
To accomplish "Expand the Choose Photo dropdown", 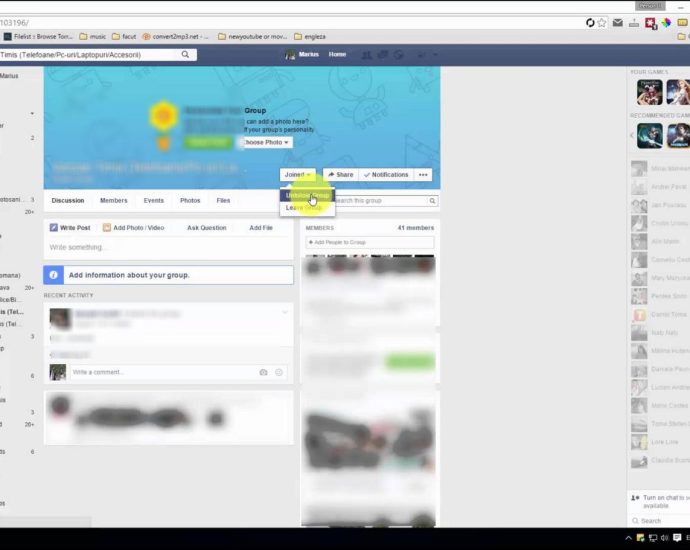I will coord(267,142).
